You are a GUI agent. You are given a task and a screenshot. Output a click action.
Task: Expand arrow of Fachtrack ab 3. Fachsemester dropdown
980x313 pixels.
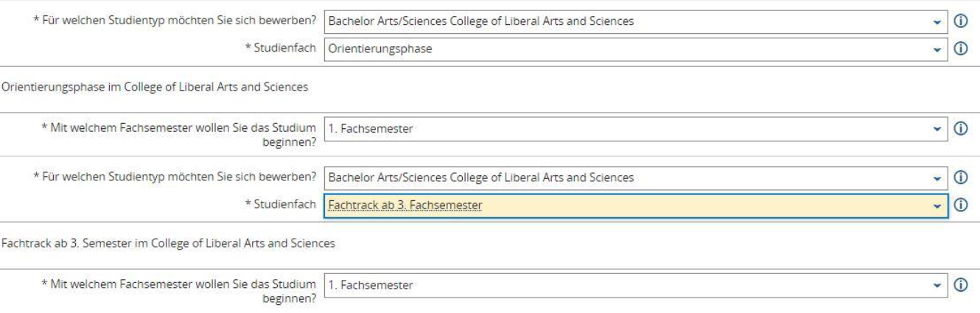point(938,204)
